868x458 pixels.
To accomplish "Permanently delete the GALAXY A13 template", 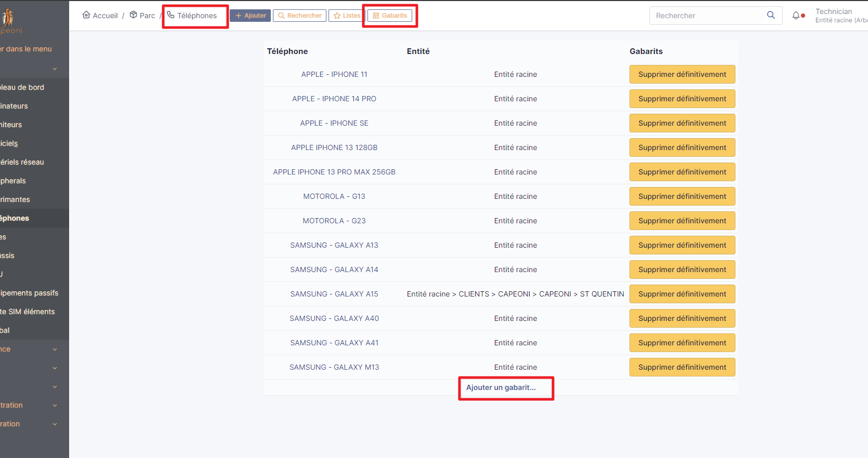I will pos(682,245).
